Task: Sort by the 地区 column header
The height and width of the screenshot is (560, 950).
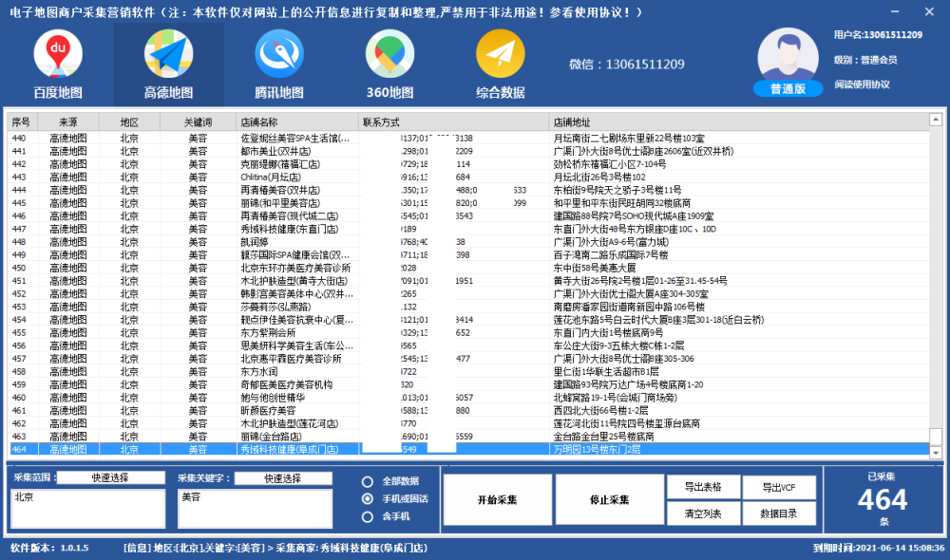Action: coord(129,122)
